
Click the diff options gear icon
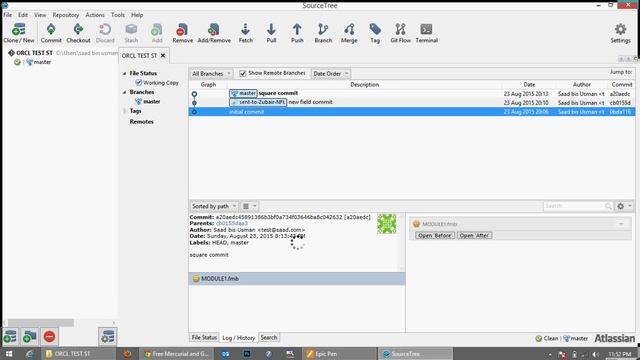624,206
